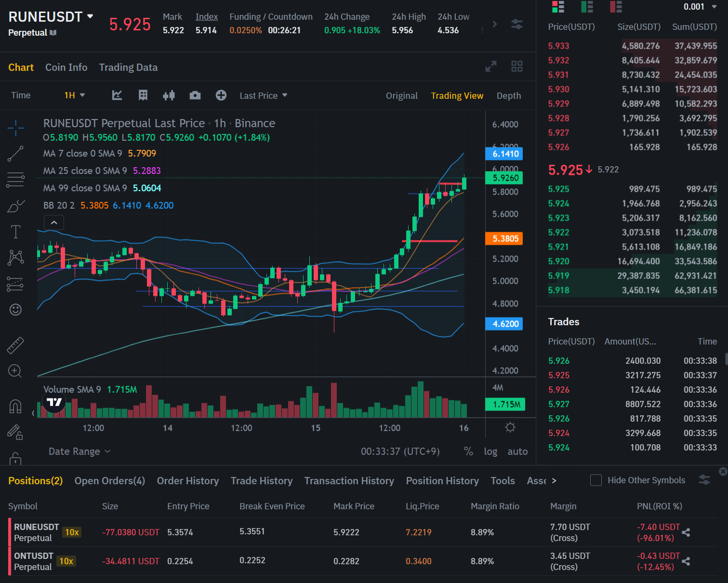Toggle lock all drawing tools
Image resolution: width=728 pixels, height=583 pixels.
coord(15,458)
